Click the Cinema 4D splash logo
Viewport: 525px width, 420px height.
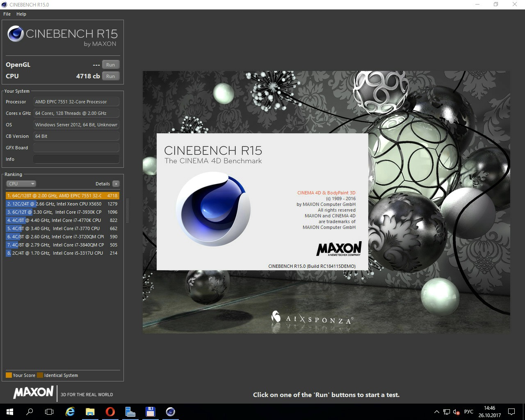tap(213, 209)
